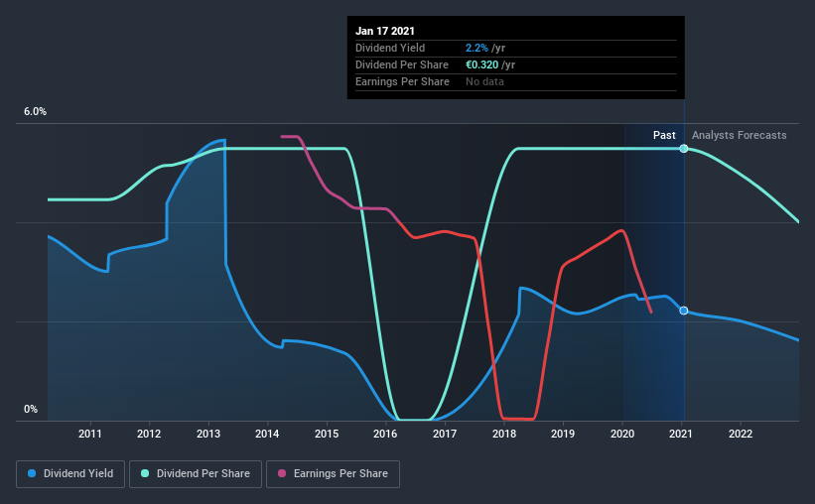
Task: Click the 2014 x-axis label
Action: [x=267, y=434]
